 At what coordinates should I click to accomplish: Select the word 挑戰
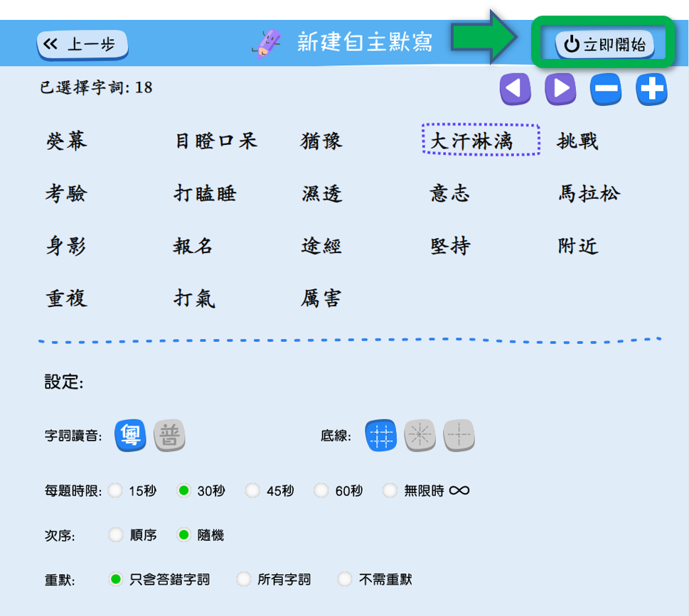tap(578, 141)
